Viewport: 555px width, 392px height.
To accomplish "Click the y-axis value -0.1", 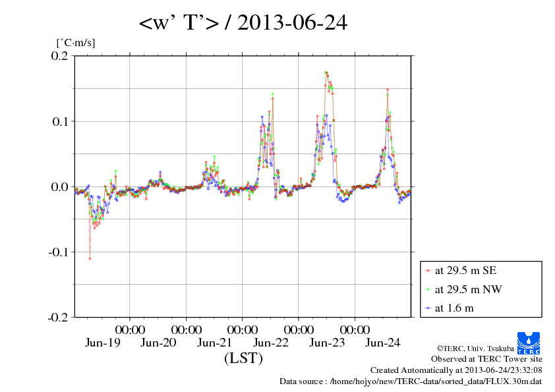I will click(58, 252).
